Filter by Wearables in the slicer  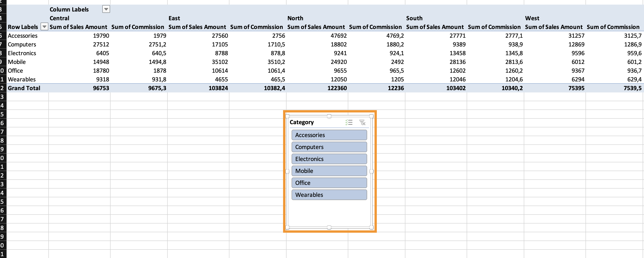[329, 195]
